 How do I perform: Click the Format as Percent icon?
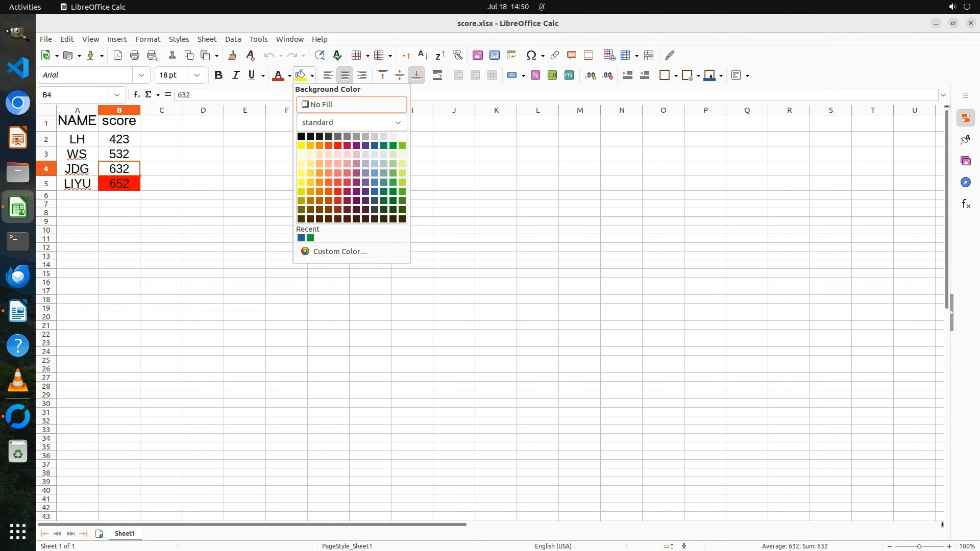click(535, 76)
